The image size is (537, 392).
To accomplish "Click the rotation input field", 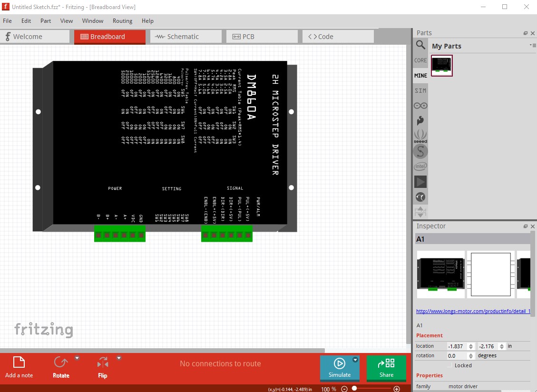I will click(458, 356).
